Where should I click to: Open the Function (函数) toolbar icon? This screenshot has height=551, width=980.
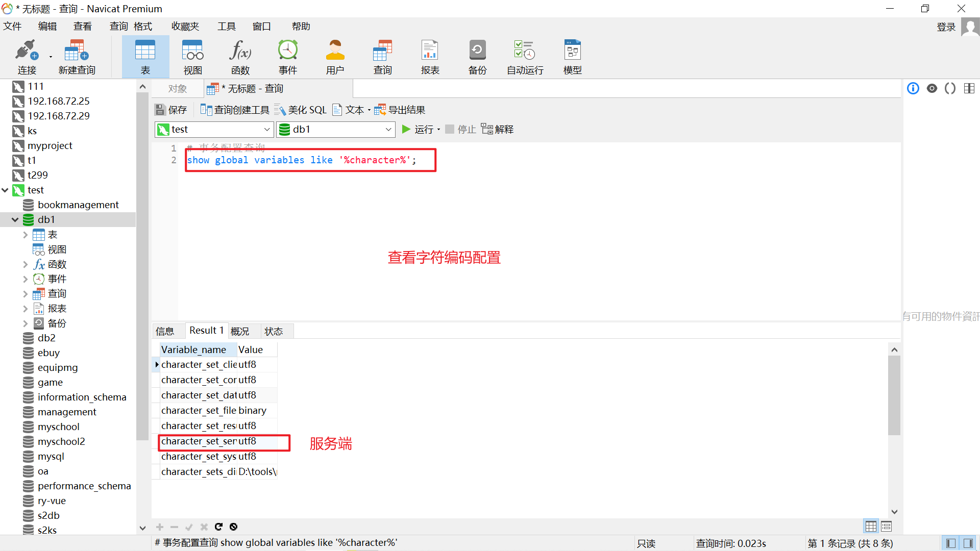(x=240, y=57)
